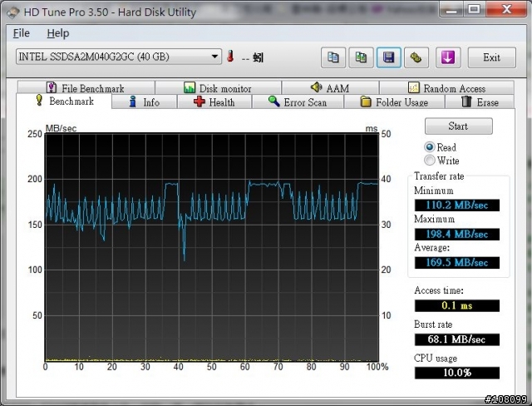The image size is (532, 406).
Task: Switch to the Random Access tab
Action: [x=446, y=88]
